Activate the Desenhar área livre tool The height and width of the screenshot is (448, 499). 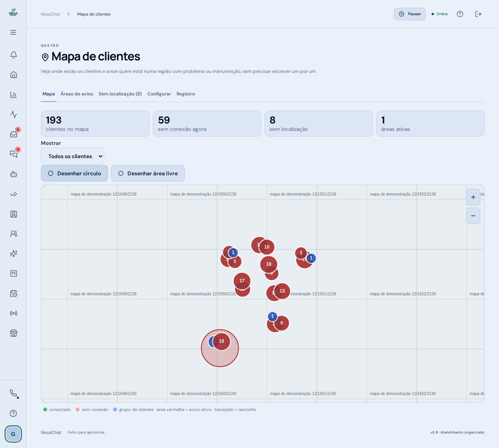coord(148,173)
